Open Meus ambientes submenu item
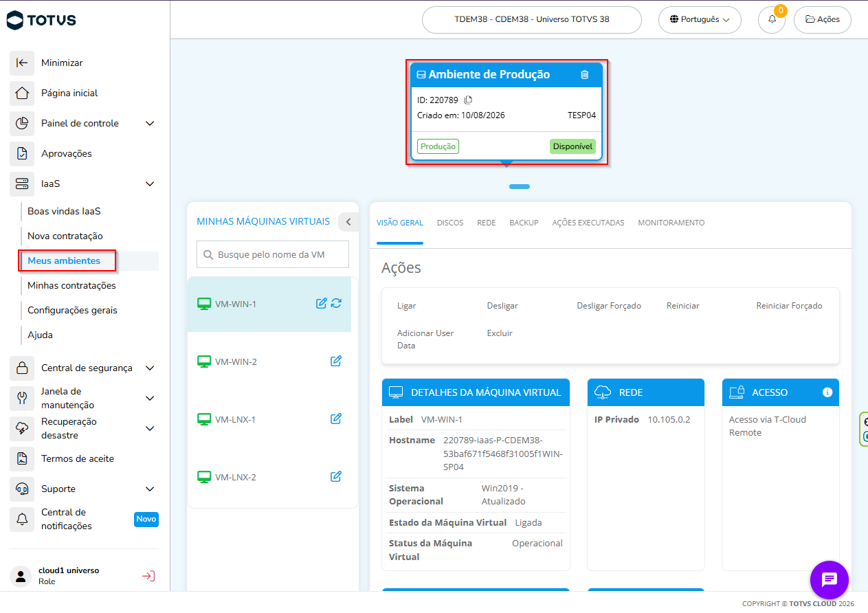The image size is (868, 613). tap(64, 260)
